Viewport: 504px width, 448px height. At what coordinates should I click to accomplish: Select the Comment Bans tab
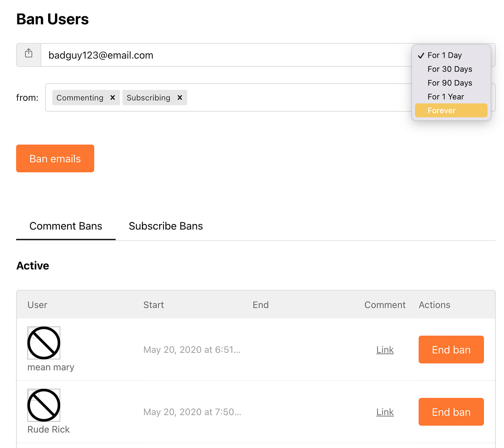pos(66,226)
